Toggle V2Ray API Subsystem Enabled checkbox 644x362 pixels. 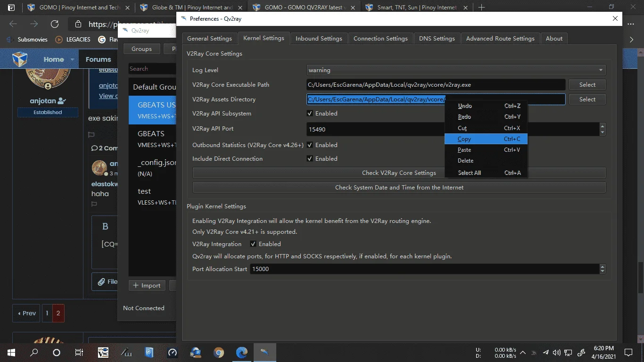[x=310, y=114]
